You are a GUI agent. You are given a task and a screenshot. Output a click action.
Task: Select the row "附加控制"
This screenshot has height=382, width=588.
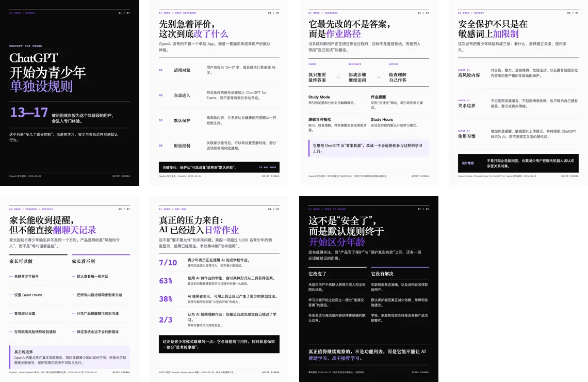[219, 146]
